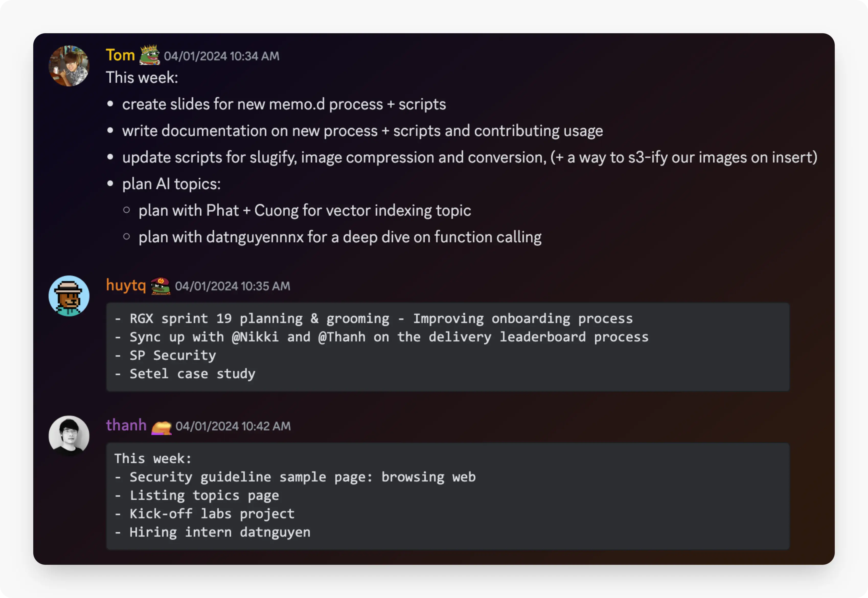Open the thanh username in purple
The width and height of the screenshot is (868, 598).
[126, 425]
